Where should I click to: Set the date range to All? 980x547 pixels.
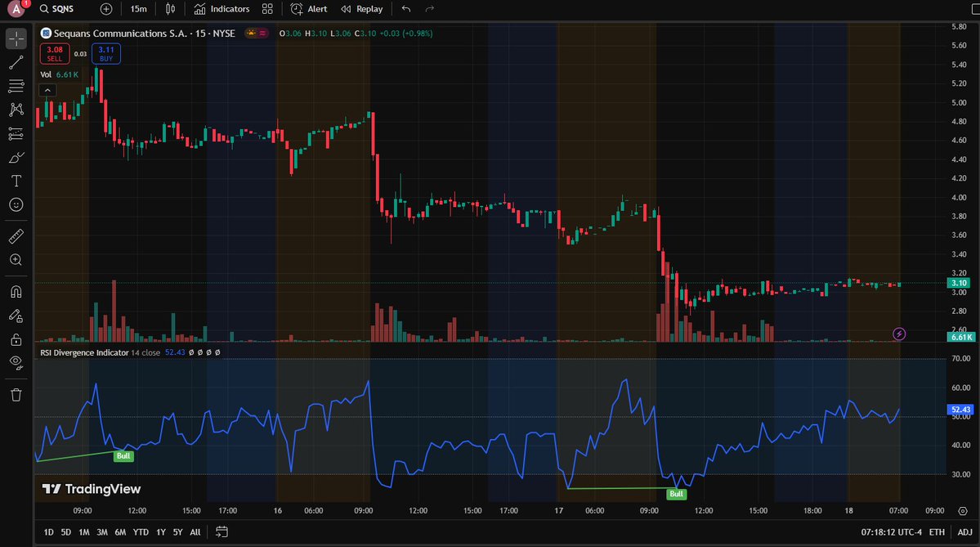195,532
